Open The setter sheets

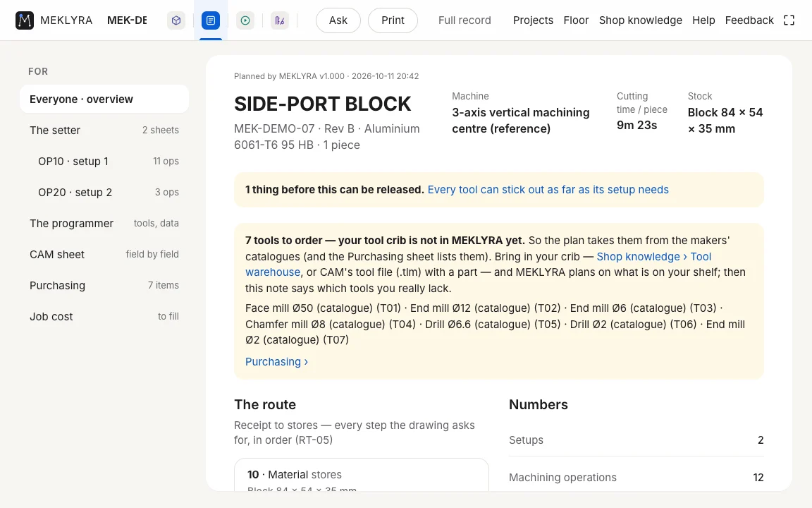coord(104,130)
